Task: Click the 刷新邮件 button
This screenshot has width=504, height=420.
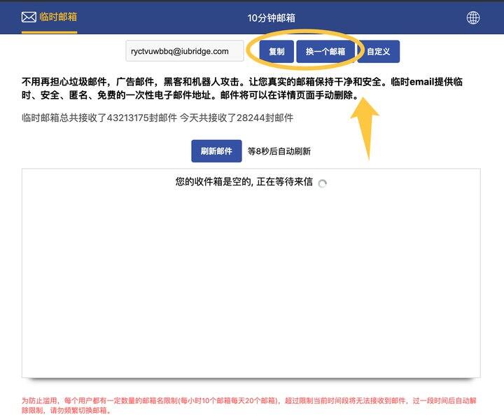Action: [x=216, y=151]
